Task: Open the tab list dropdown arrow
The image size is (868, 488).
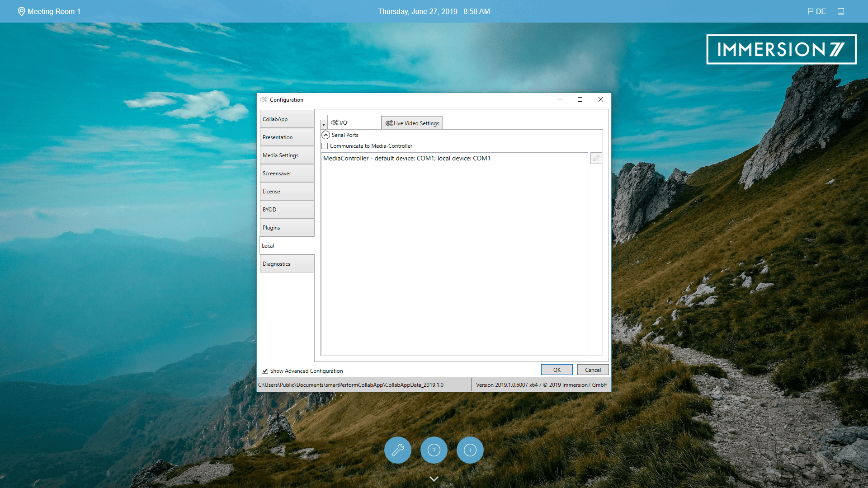Action: point(323,125)
